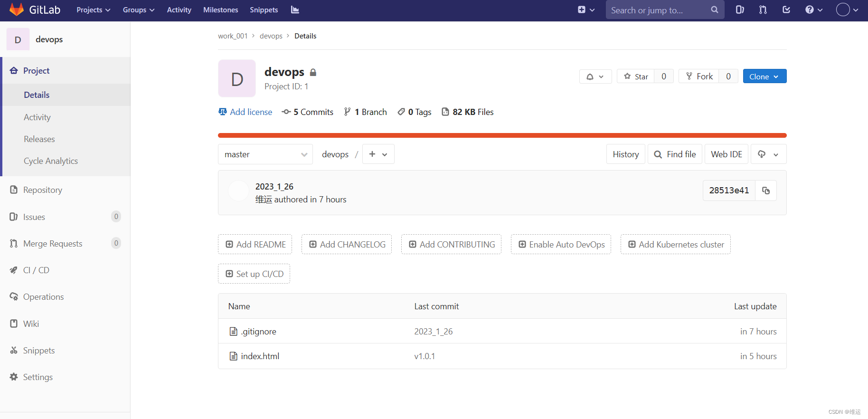
Task: Click the History button
Action: click(x=625, y=154)
